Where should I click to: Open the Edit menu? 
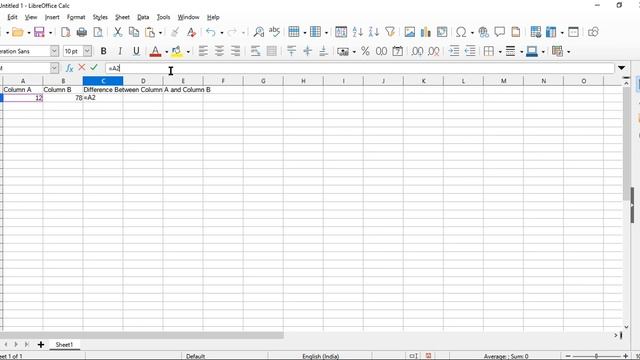[12, 17]
